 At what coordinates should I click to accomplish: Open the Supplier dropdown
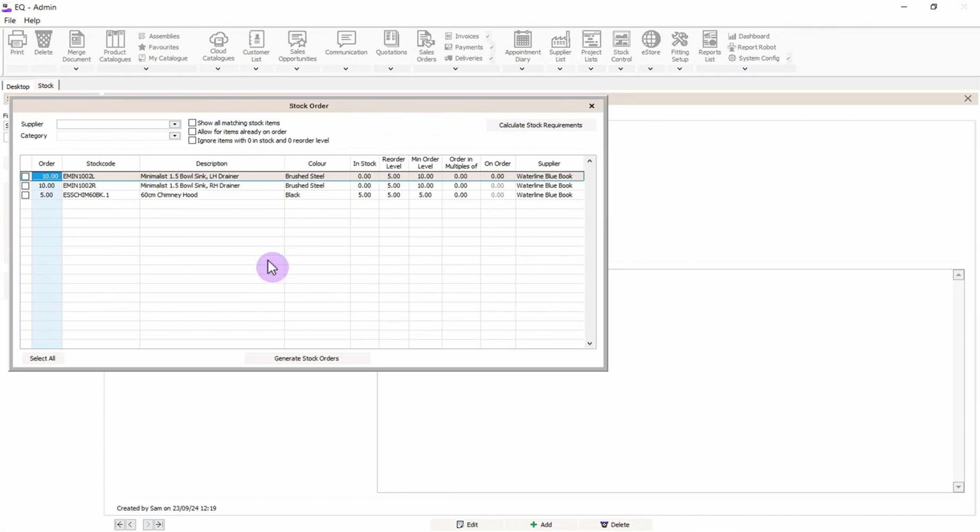174,124
